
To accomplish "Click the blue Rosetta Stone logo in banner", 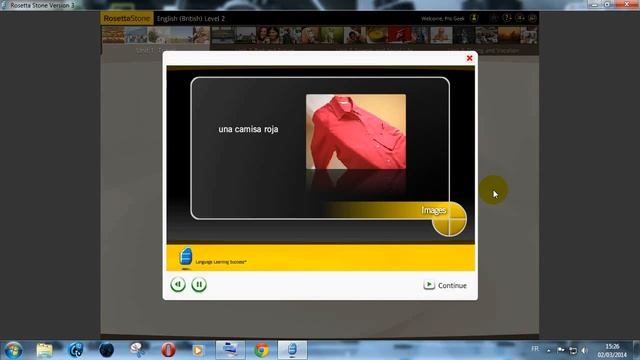I will coord(186,257).
